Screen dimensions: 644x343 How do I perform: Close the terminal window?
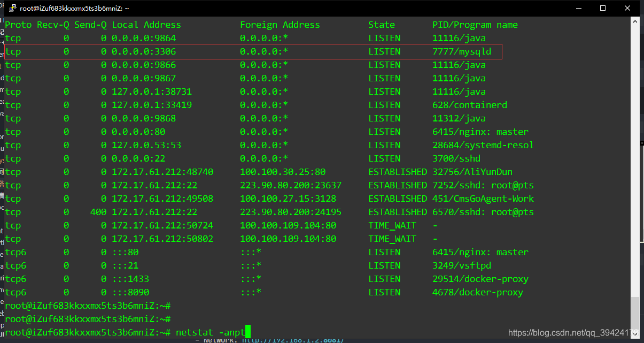coord(627,8)
